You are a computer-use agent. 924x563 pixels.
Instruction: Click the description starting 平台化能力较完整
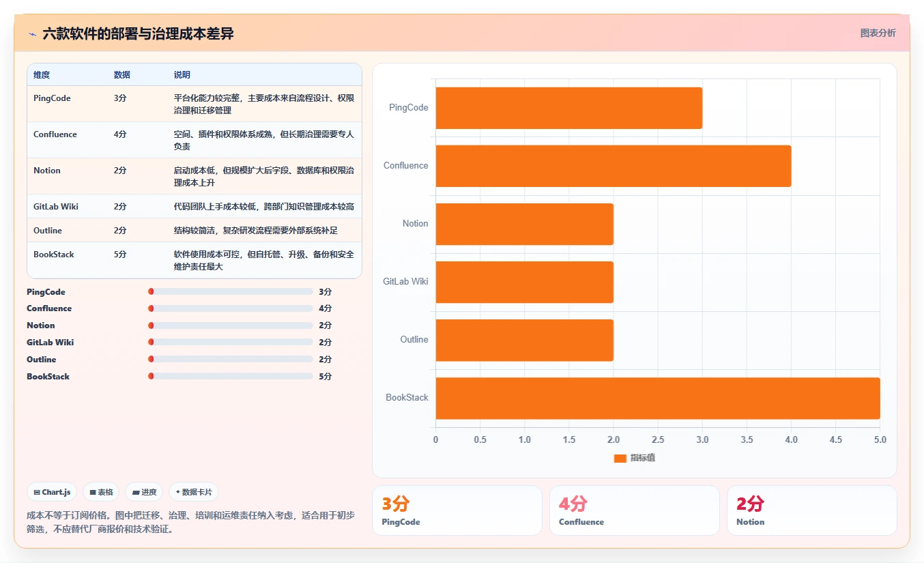[264, 104]
